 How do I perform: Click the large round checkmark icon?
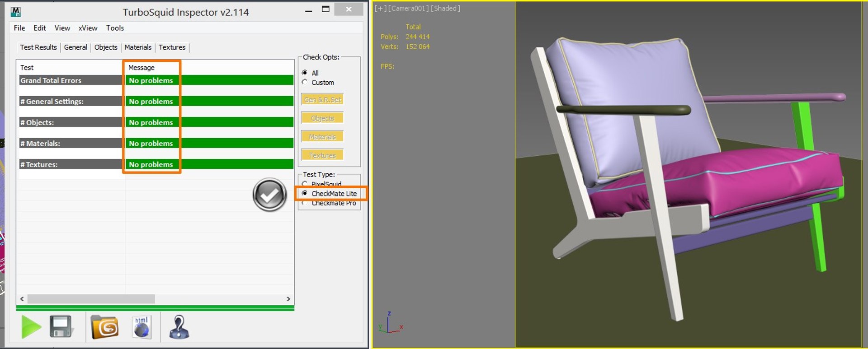269,195
